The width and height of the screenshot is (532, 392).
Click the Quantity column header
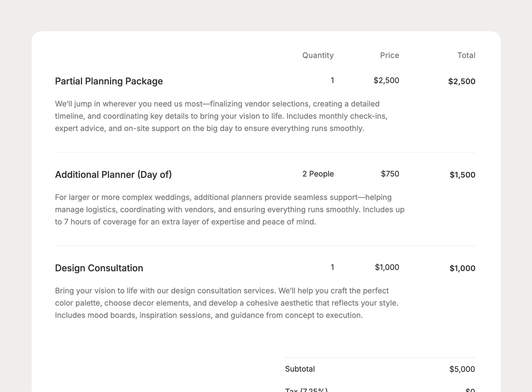click(x=318, y=55)
